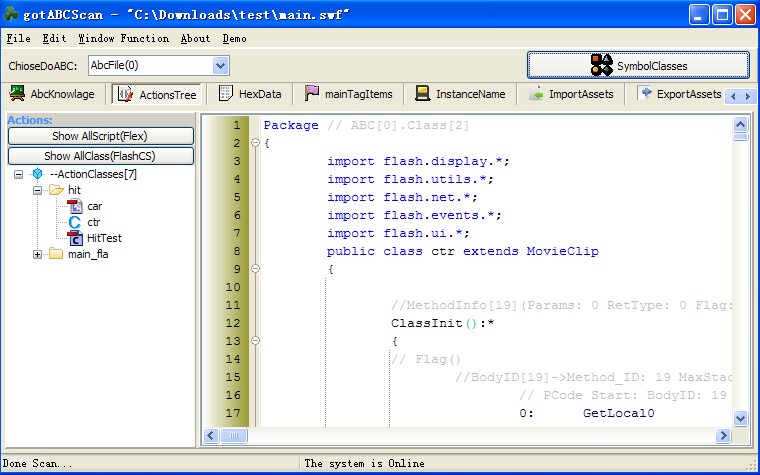Click the ActionsTree tab icon
This screenshot has height=475, width=760.
tap(126, 94)
